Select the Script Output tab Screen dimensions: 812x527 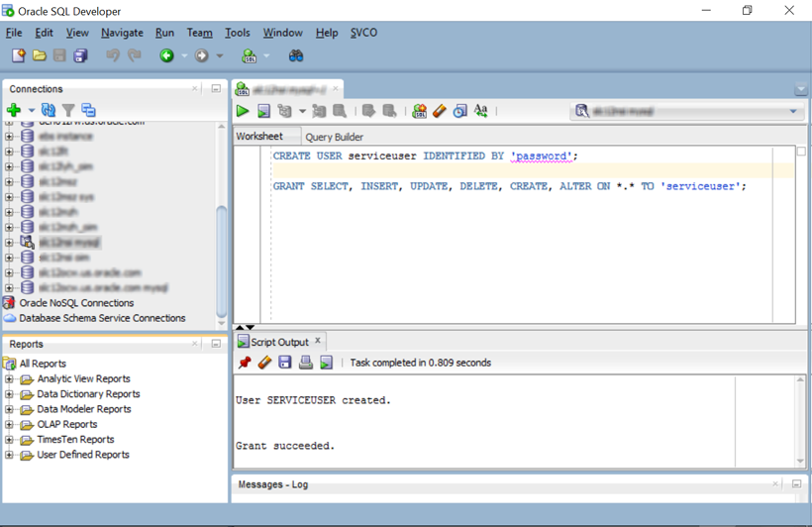(279, 342)
